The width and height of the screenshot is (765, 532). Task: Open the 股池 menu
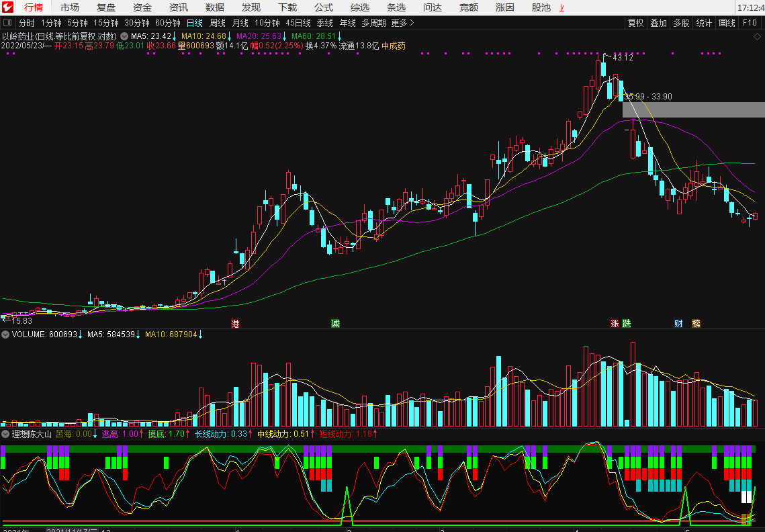pos(541,7)
